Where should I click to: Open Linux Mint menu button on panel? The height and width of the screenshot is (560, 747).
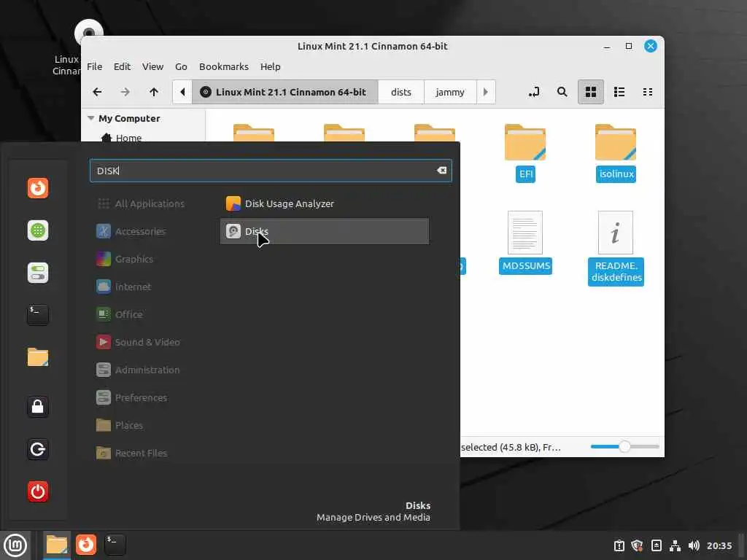(x=15, y=545)
